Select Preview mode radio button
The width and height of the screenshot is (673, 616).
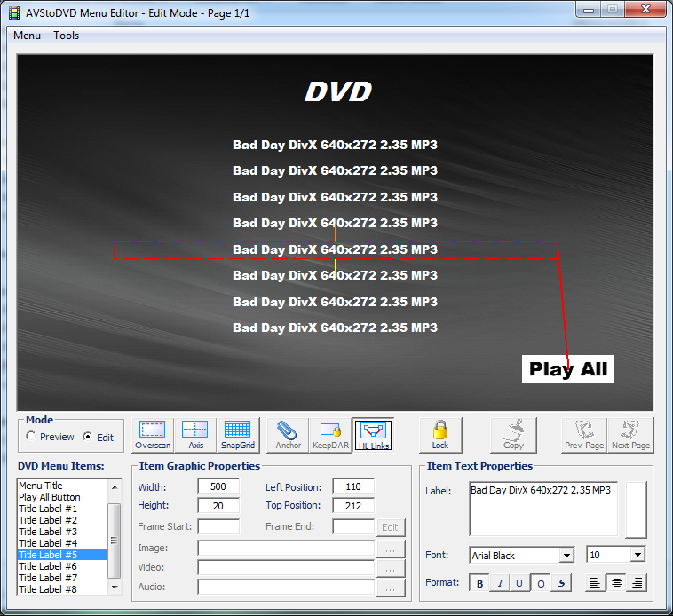coord(30,437)
